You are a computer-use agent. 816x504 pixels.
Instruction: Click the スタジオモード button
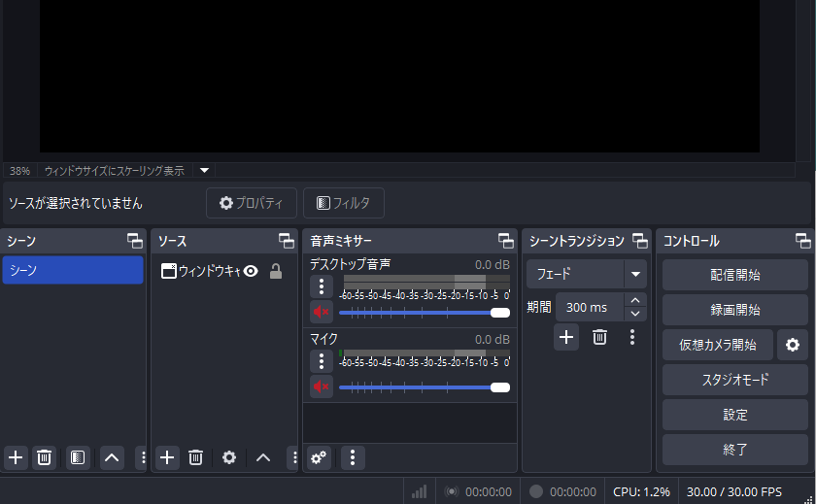735,380
